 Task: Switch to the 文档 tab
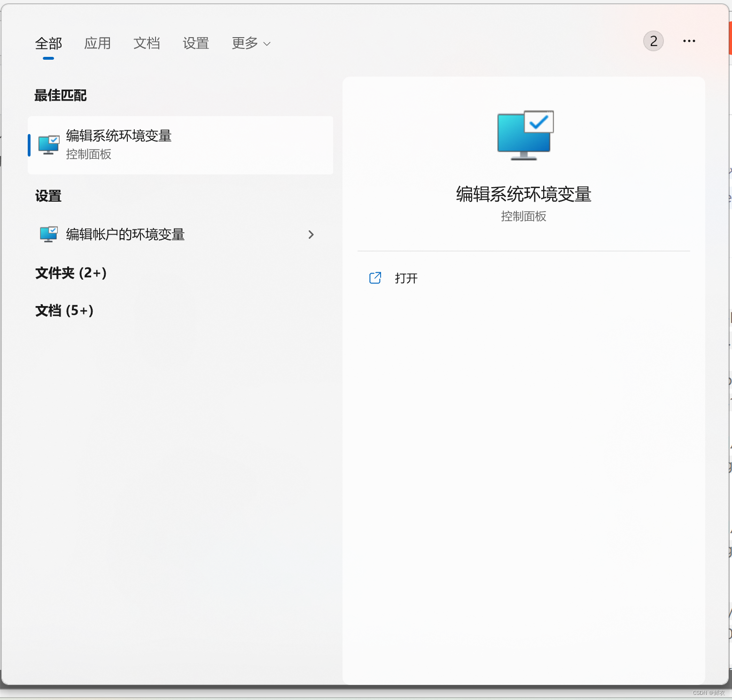(x=147, y=43)
